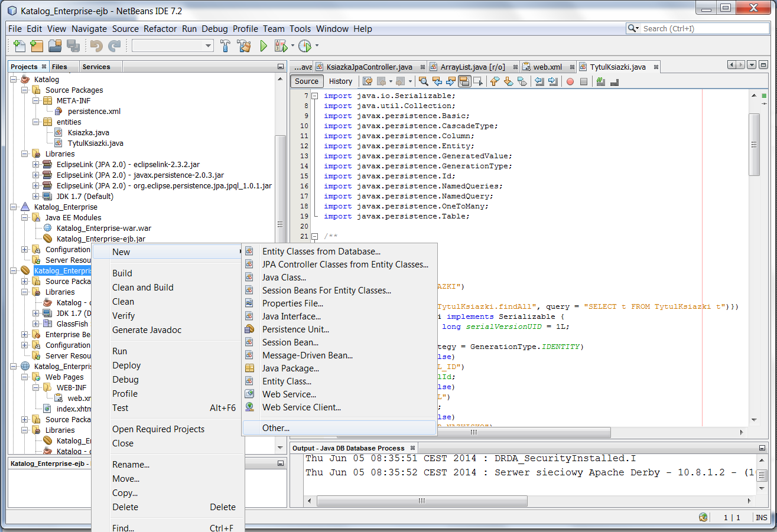
Task: Open web.xml editor tab
Action: pyautogui.click(x=548, y=67)
